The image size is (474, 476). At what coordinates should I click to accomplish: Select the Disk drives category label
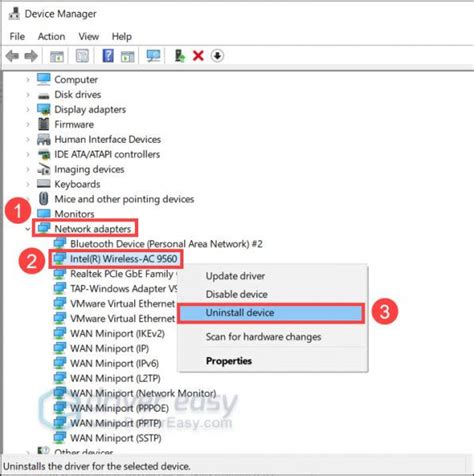(78, 94)
